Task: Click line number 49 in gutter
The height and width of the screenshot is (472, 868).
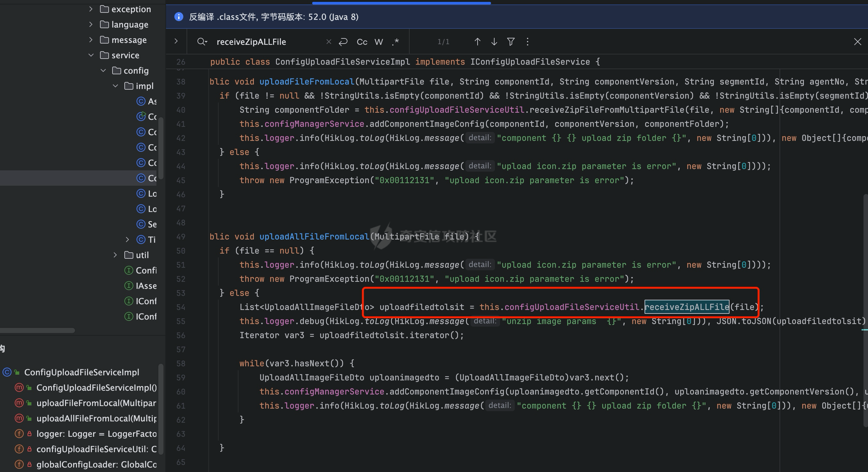Action: pos(181,237)
